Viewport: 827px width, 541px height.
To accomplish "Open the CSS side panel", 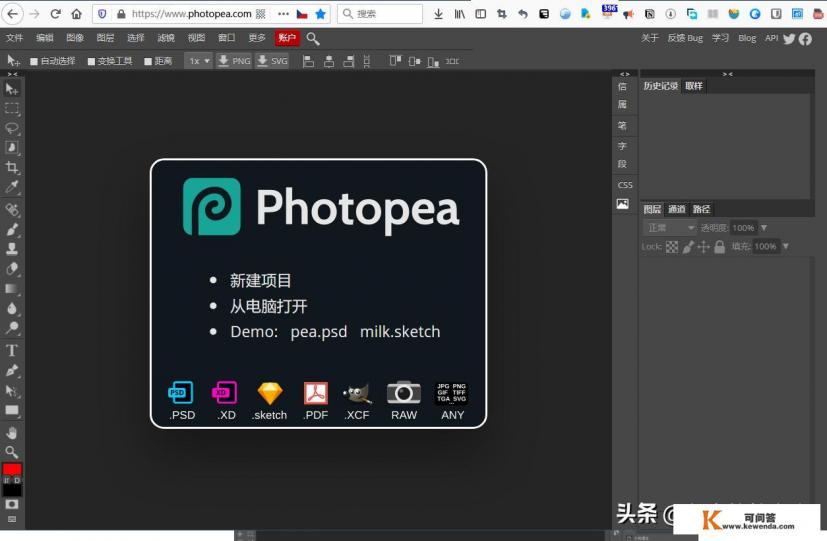I will pyautogui.click(x=625, y=185).
